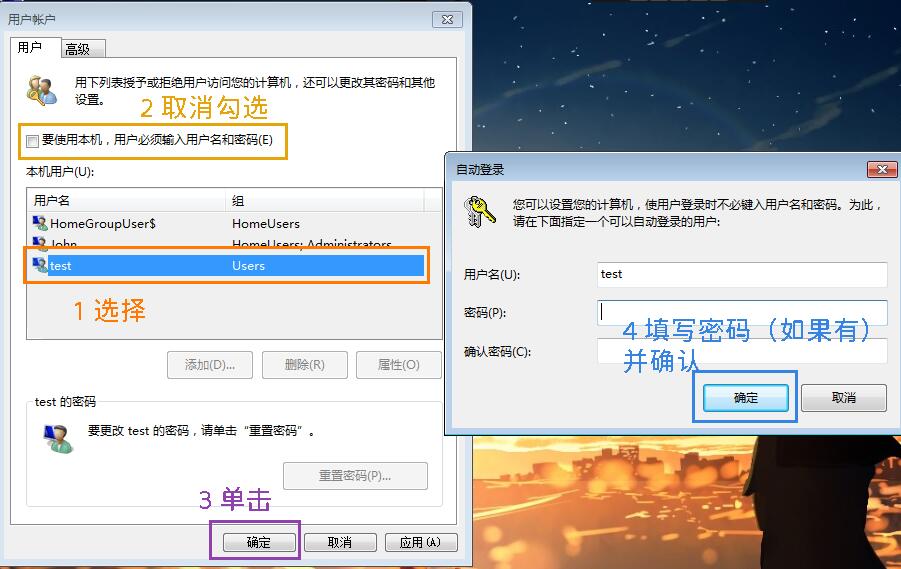The width and height of the screenshot is (901, 569).
Task: Select the test user row
Action: click(228, 266)
